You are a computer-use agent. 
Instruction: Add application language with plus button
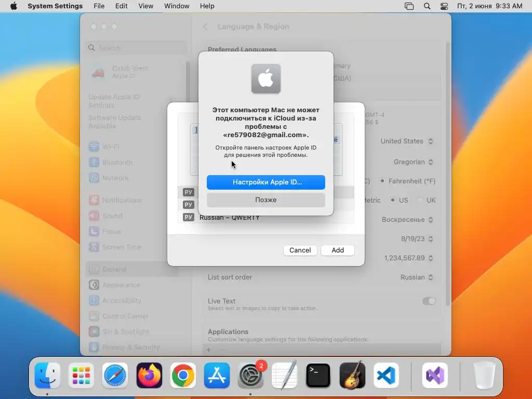click(209, 350)
